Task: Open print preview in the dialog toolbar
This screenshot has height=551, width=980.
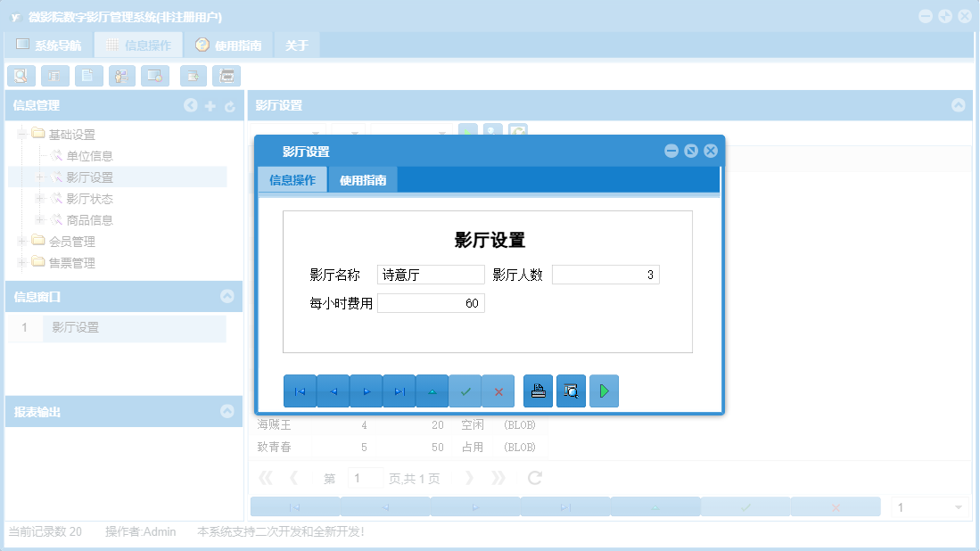Action: (571, 391)
